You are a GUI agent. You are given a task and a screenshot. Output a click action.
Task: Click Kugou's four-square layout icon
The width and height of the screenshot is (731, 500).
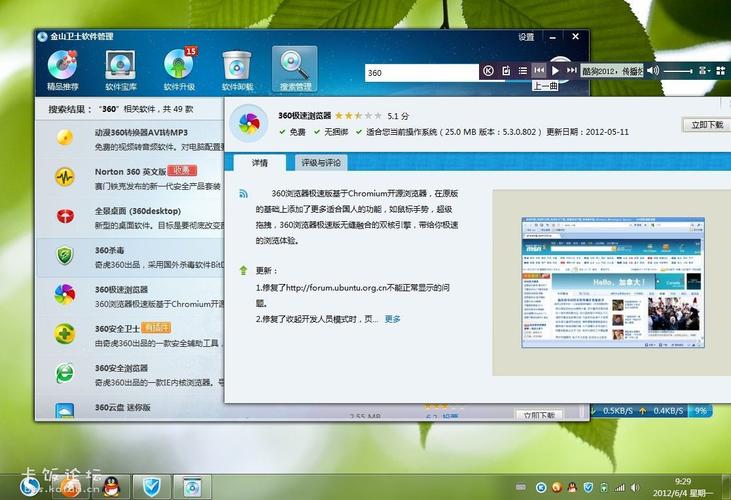721,71
